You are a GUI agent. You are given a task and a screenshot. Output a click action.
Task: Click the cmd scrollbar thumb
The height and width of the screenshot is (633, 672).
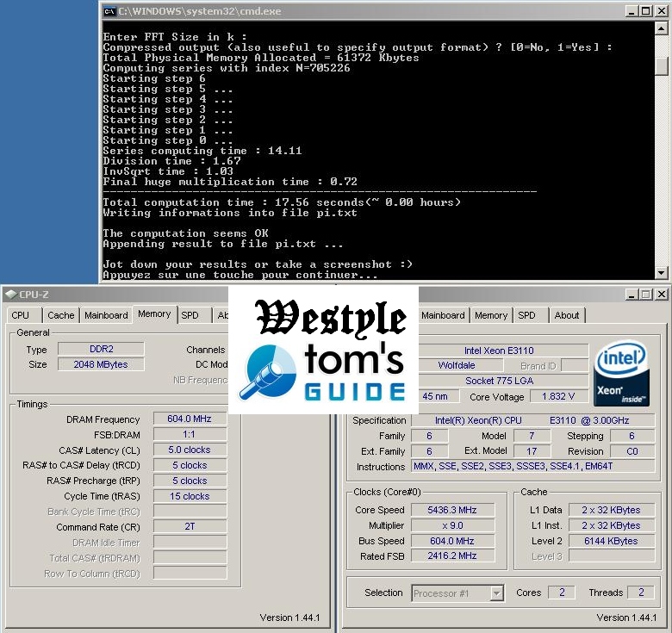click(662, 66)
